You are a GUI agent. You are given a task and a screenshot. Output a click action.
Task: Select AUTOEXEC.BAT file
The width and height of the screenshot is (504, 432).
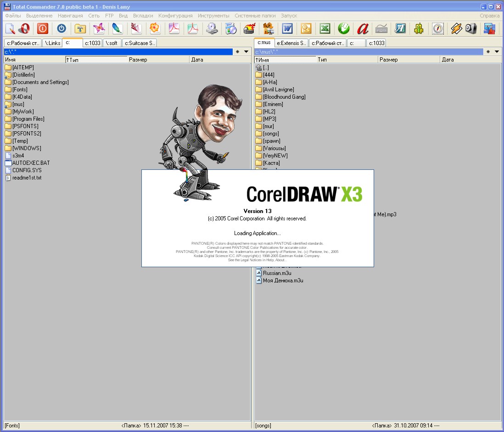pyautogui.click(x=28, y=163)
